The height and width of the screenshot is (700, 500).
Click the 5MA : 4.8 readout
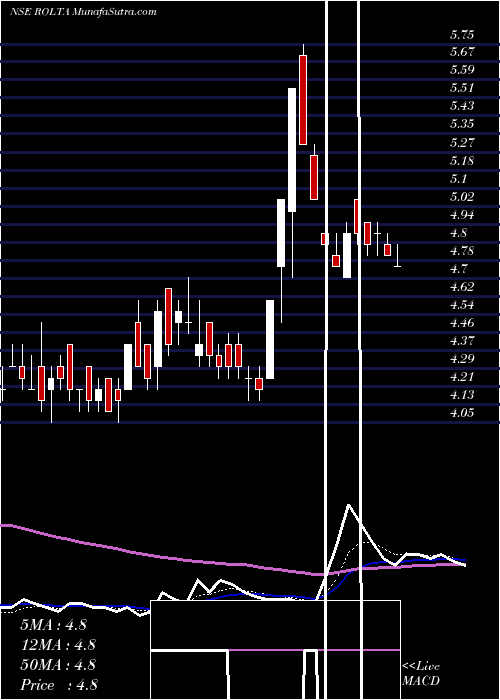click(x=53, y=625)
